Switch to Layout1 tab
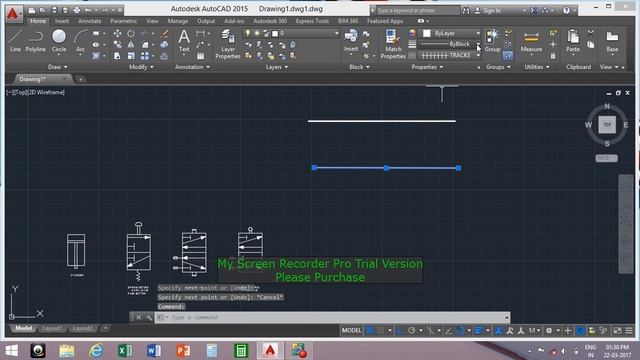The height and width of the screenshot is (360, 640). point(52,328)
